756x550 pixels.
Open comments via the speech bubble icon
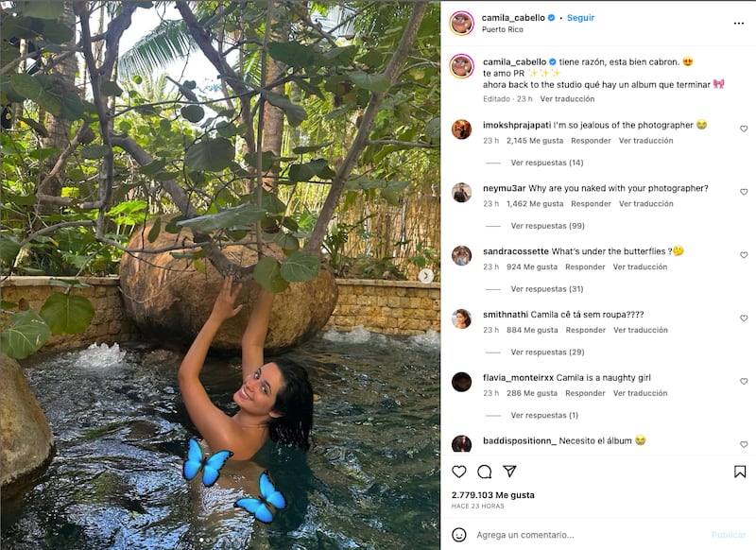[484, 472]
